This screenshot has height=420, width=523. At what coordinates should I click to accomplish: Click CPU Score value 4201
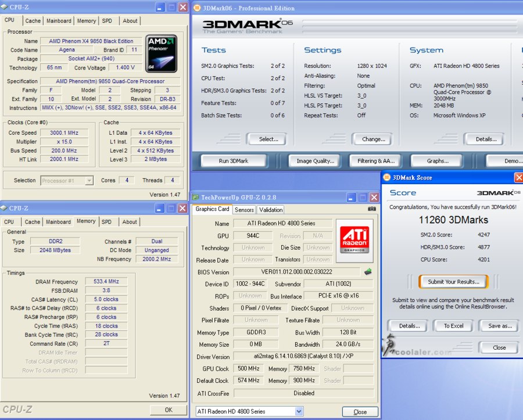click(483, 259)
